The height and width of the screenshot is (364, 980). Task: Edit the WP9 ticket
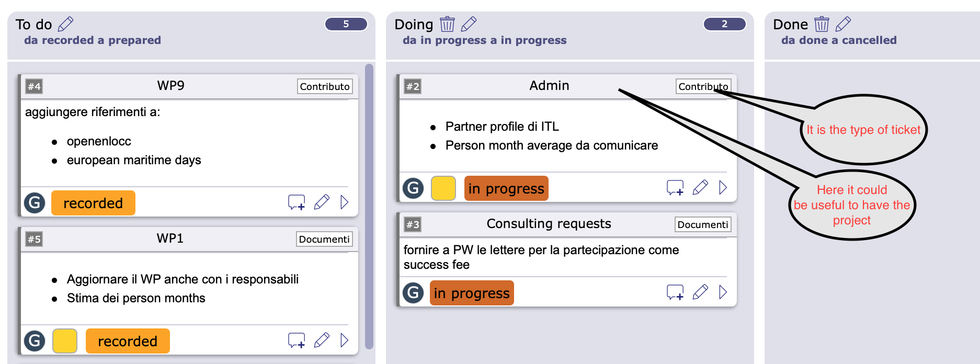click(x=322, y=202)
